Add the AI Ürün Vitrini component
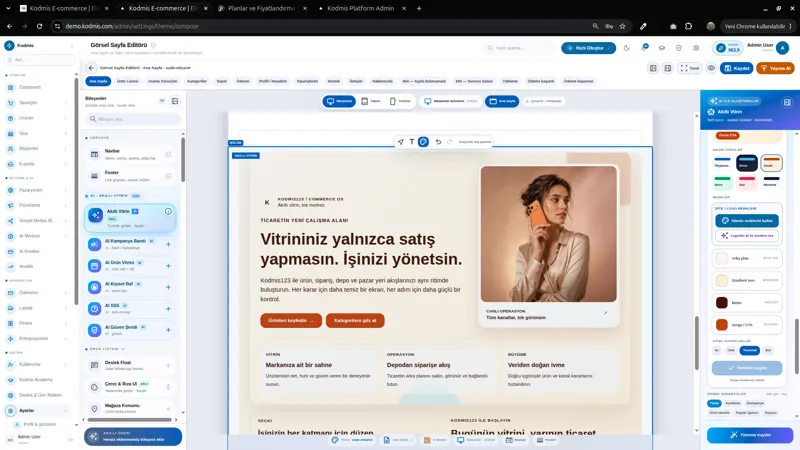 [x=168, y=266]
